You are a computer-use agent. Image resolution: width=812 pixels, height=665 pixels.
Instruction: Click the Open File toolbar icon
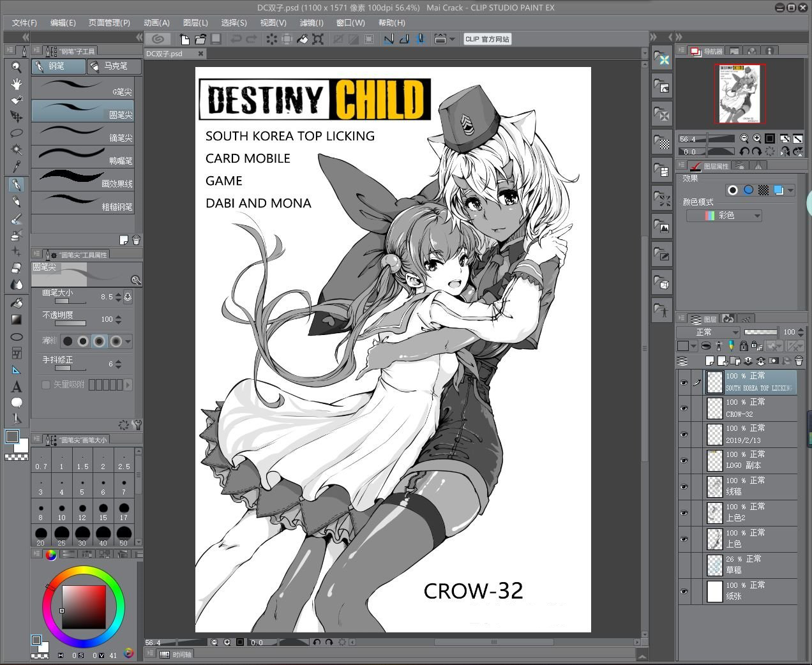click(200, 39)
